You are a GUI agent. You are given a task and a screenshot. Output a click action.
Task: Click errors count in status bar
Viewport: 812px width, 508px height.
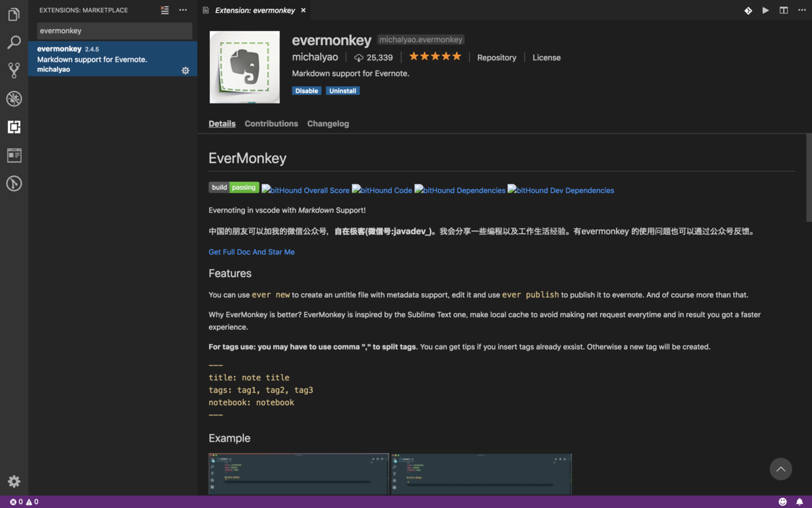[x=16, y=502]
